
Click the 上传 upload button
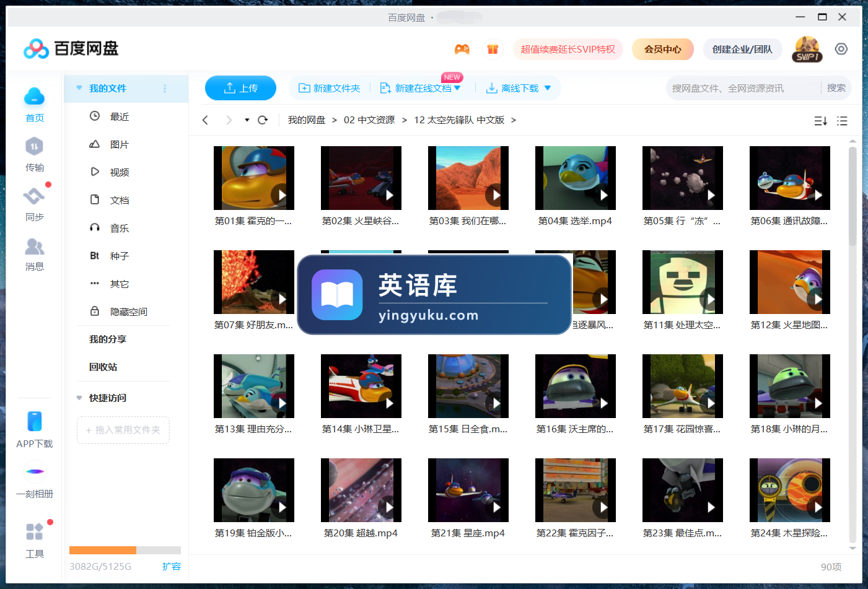tap(240, 88)
